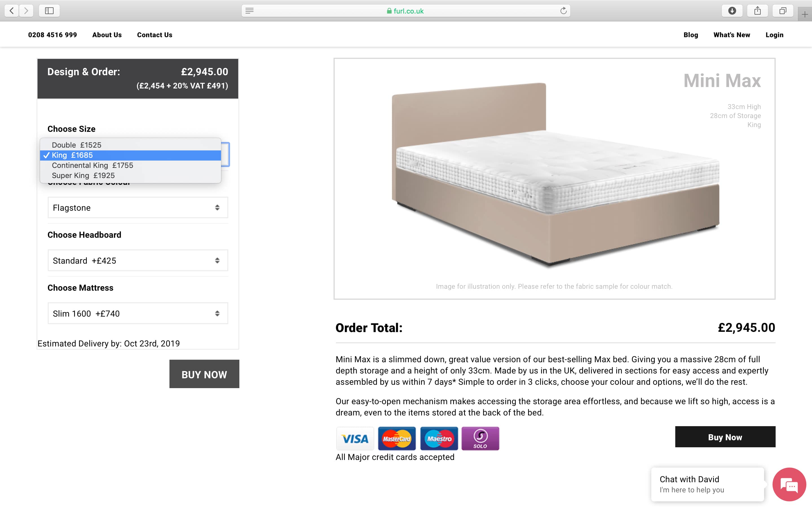Click the Safari back navigation arrow

[x=11, y=10]
